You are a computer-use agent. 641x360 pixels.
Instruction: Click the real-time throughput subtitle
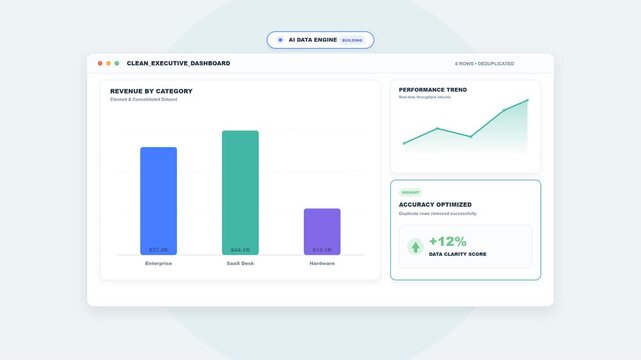(425, 97)
